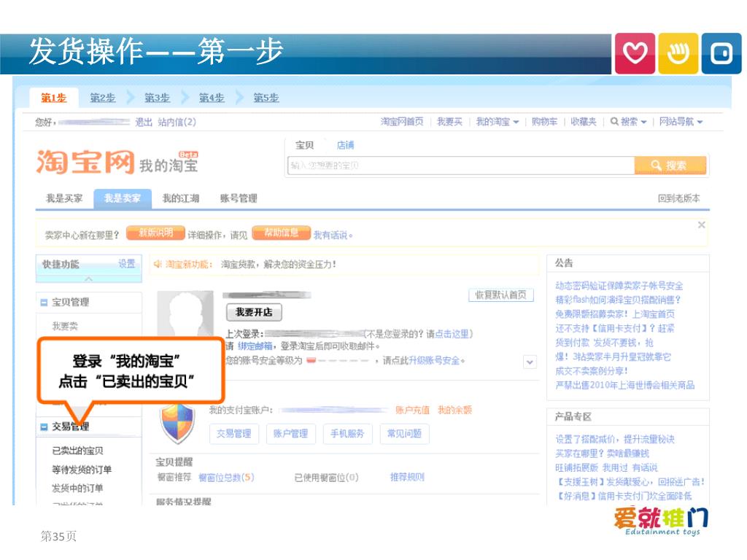
Task: Click the 我的余额 link
Action: pos(454,410)
